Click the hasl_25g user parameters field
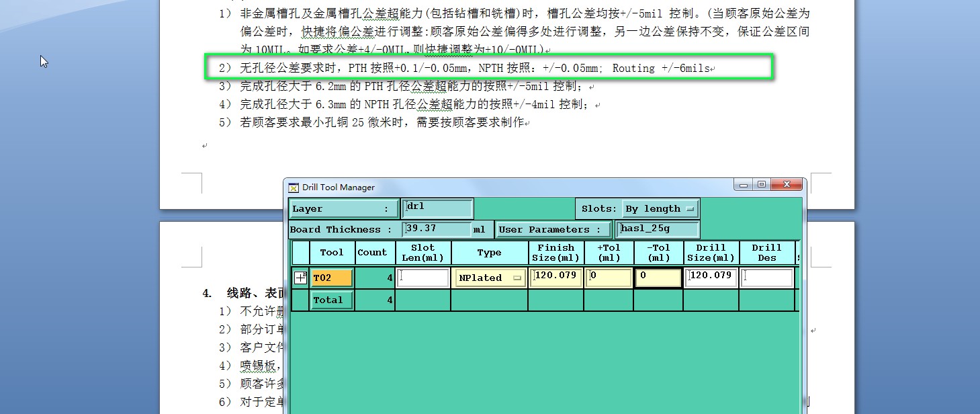This screenshot has width=980, height=414. coord(656,229)
